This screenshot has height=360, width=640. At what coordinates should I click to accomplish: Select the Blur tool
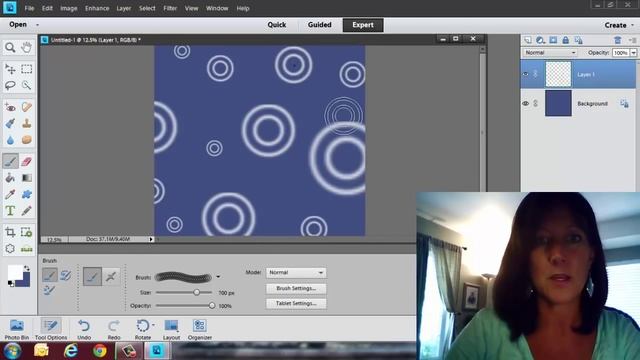click(10, 140)
